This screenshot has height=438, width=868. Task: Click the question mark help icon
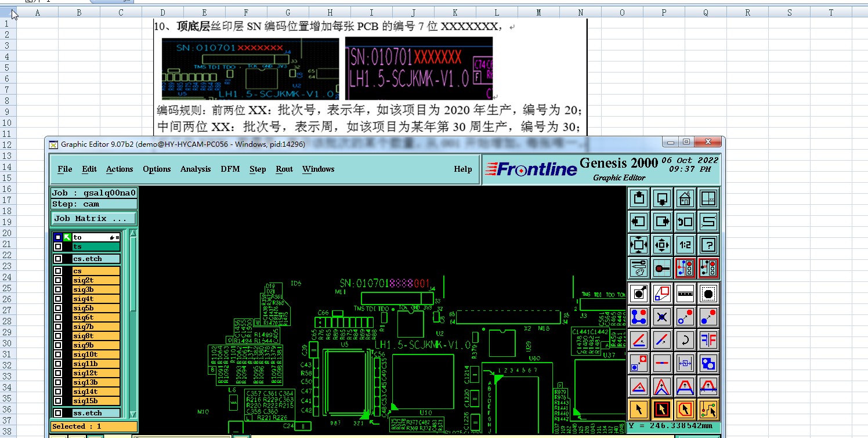coord(708,245)
